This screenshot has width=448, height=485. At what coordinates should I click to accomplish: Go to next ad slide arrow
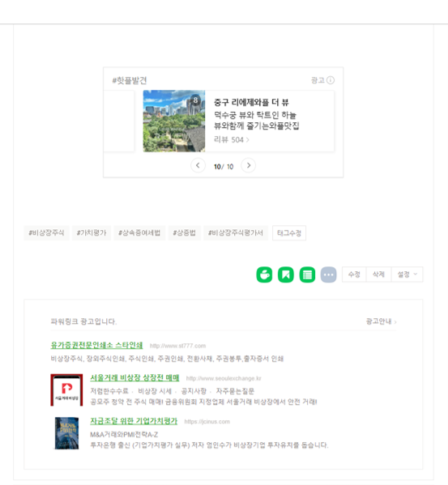point(248,165)
